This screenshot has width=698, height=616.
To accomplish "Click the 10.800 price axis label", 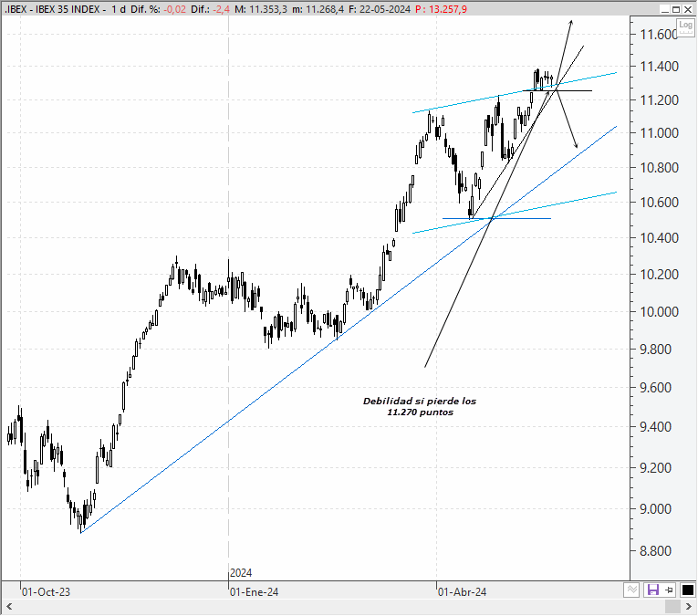I will 660,167.
